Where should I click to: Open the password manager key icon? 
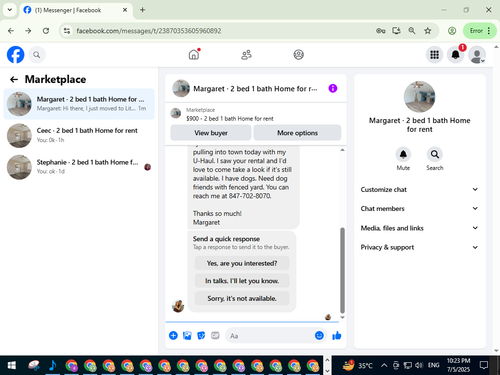(381, 31)
